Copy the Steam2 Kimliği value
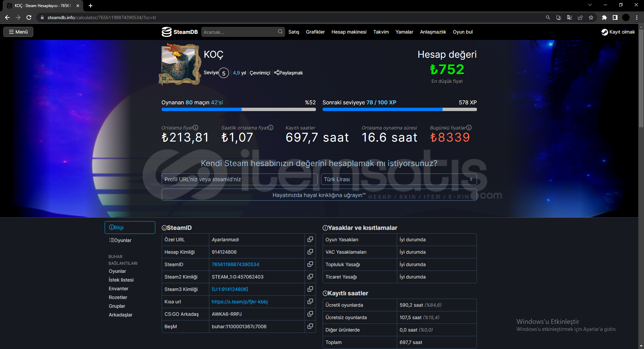 tap(310, 277)
